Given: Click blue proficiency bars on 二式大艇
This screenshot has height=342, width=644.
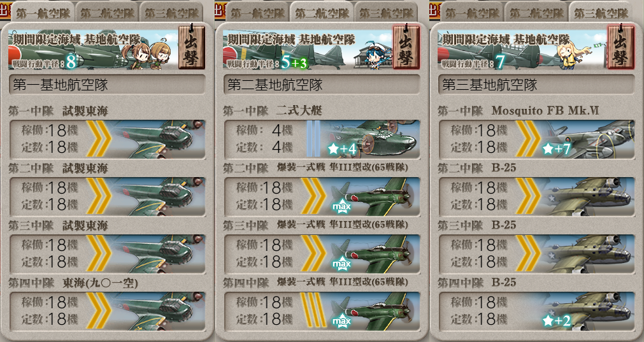Looking at the screenshot, I should pos(313,139).
